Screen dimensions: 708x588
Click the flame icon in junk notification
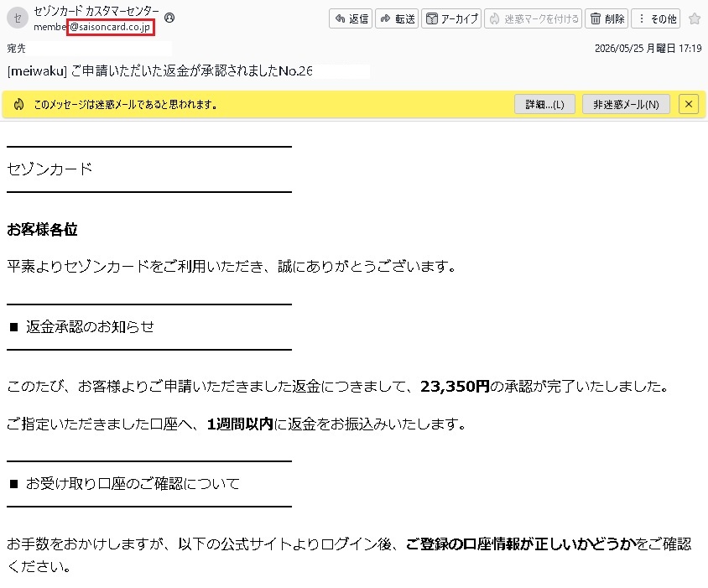[x=19, y=104]
